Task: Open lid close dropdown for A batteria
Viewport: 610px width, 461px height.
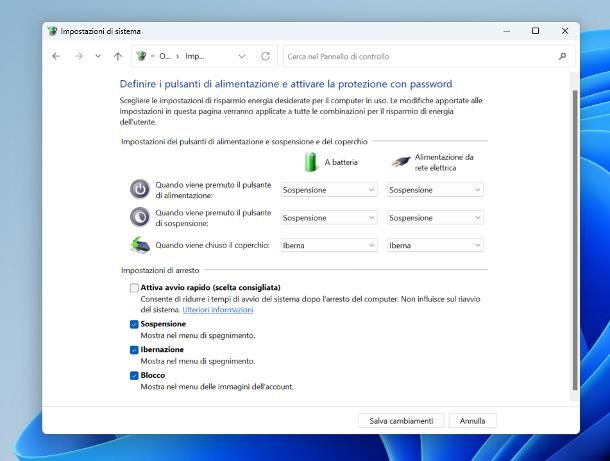Action: pyautogui.click(x=329, y=245)
